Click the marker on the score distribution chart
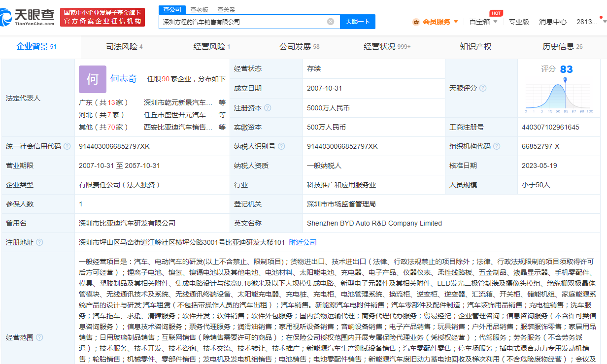The image size is (607, 364). click(565, 80)
